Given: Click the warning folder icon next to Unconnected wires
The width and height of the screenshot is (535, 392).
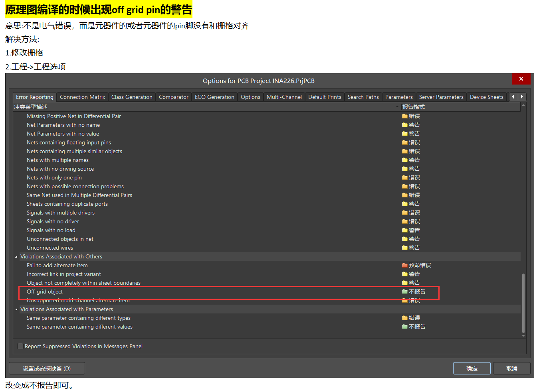Looking at the screenshot, I should [405, 248].
